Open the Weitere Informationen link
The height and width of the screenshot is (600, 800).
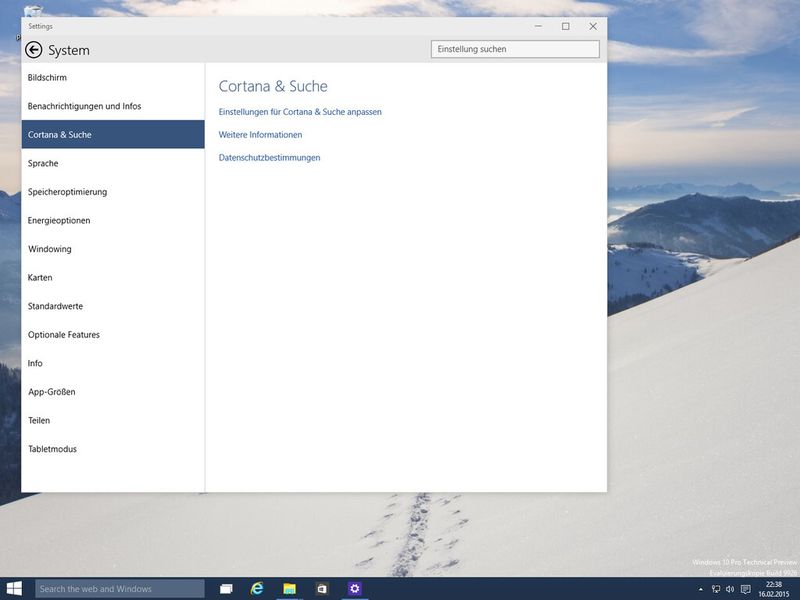coord(260,135)
